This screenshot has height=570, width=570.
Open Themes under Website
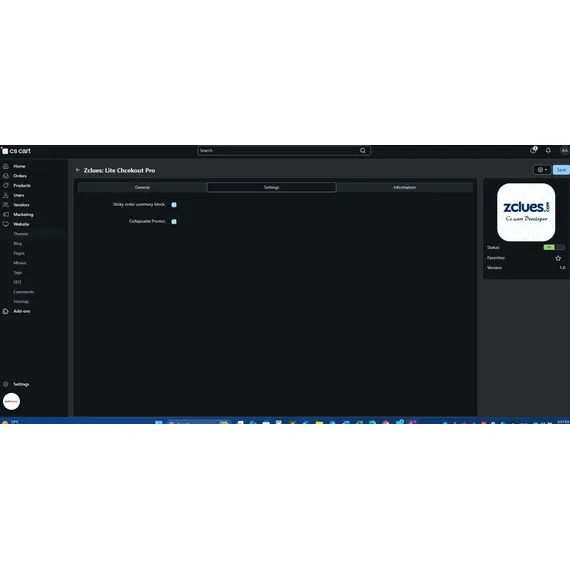pos(21,234)
